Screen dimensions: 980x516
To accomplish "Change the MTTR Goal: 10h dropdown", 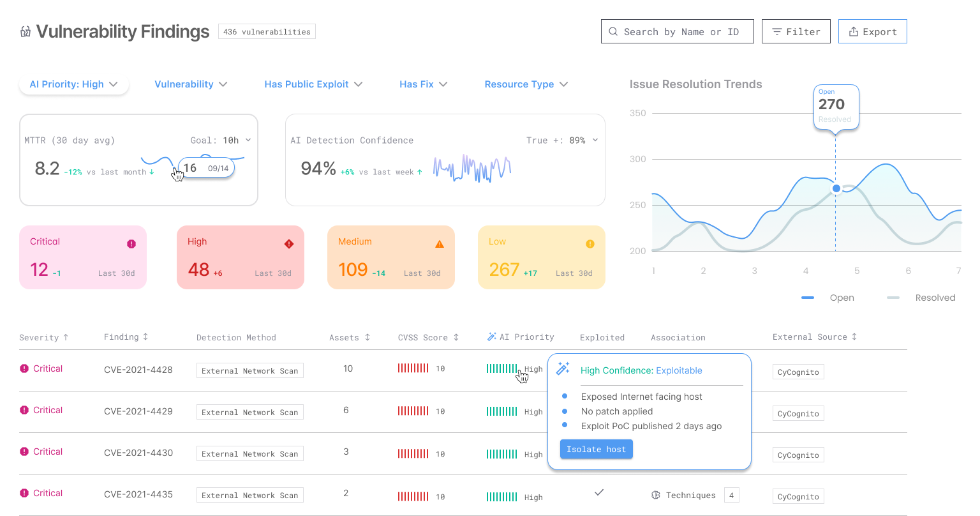I will pos(221,140).
